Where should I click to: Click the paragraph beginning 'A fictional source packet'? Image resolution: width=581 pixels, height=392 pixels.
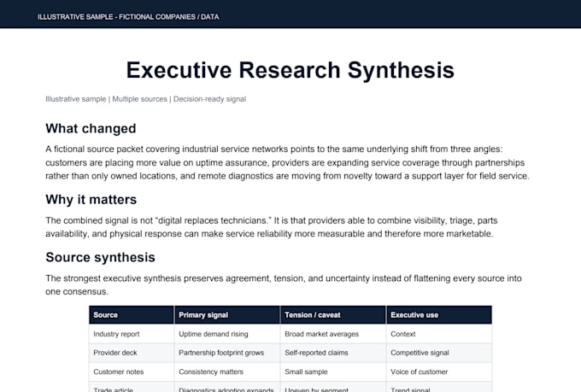tap(288, 162)
